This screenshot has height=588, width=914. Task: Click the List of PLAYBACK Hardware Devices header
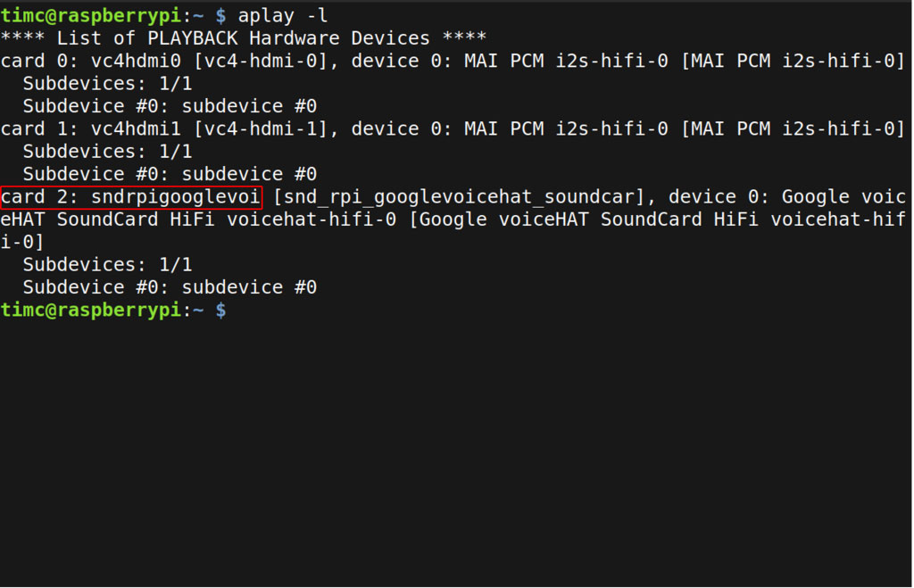coord(243,38)
